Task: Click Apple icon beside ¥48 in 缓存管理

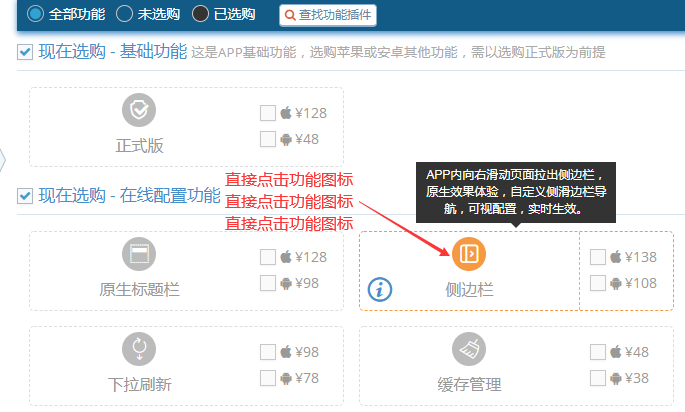Action: (x=616, y=352)
